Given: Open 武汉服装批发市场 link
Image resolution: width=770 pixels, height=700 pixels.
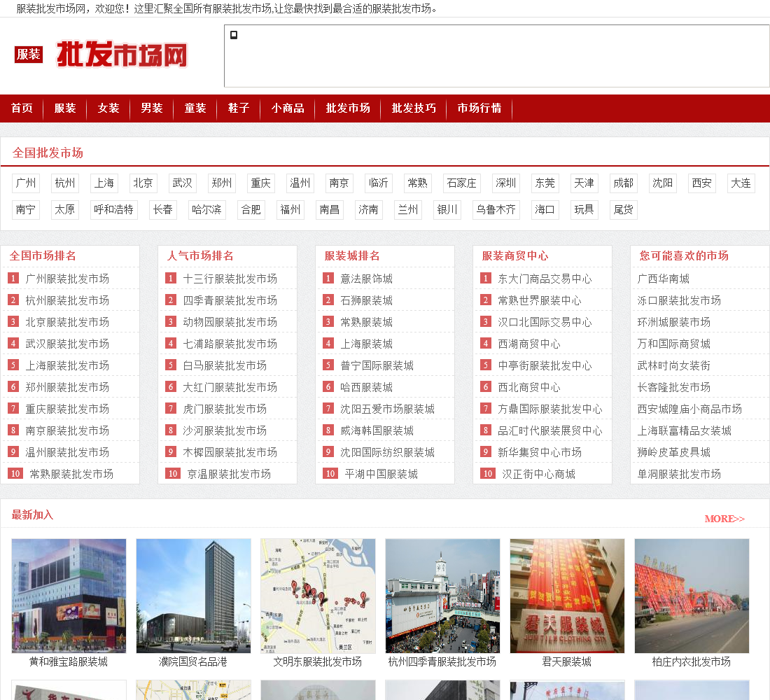Looking at the screenshot, I should (67, 344).
